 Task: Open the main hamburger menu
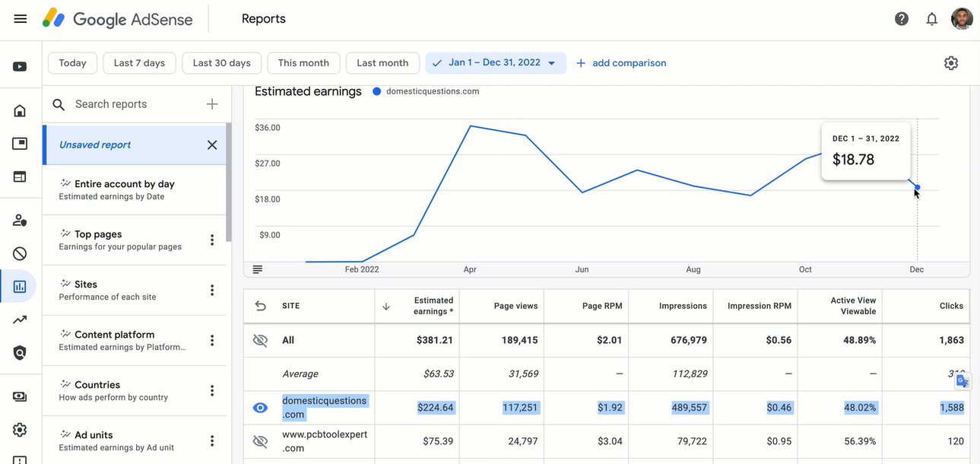point(21,19)
